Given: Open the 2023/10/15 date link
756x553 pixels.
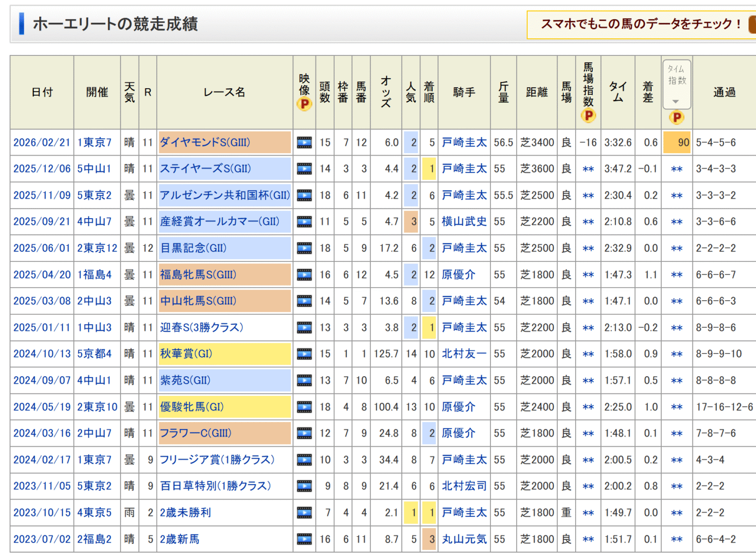Looking at the screenshot, I should (x=42, y=513).
